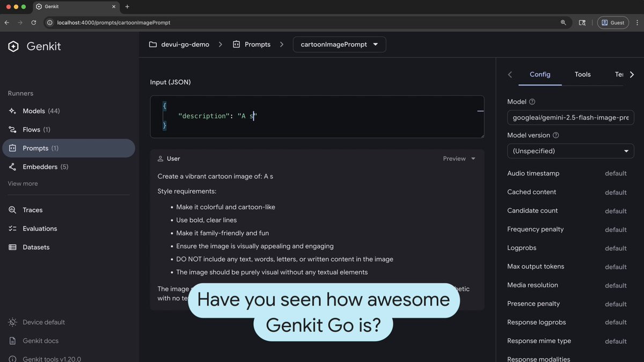This screenshot has width=644, height=362.
Task: Click the browser cast/media icon beside Guest
Action: pos(582,23)
